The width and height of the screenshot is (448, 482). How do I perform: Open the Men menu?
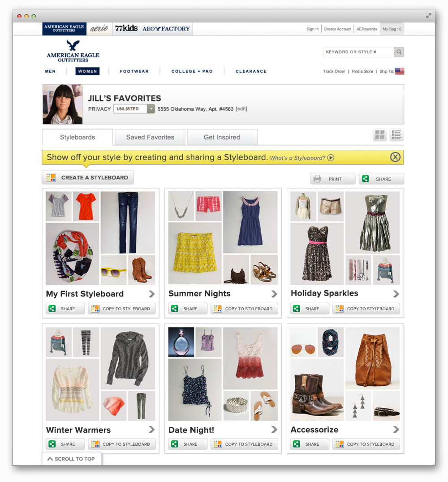pos(50,71)
